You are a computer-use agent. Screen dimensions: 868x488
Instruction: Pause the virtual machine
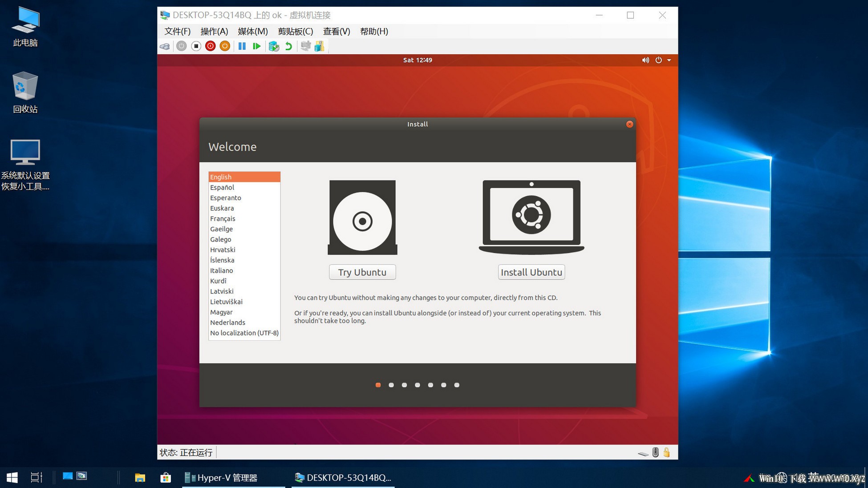pyautogui.click(x=242, y=46)
